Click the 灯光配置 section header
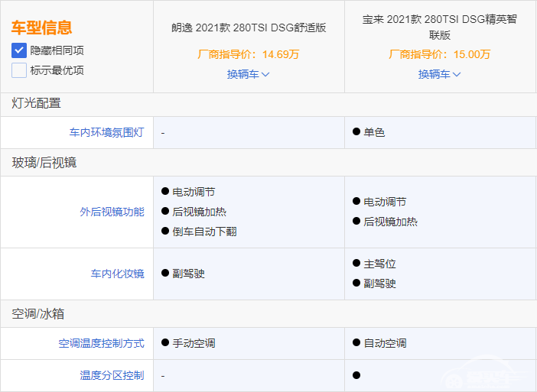The height and width of the screenshot is (392, 537). pos(36,103)
